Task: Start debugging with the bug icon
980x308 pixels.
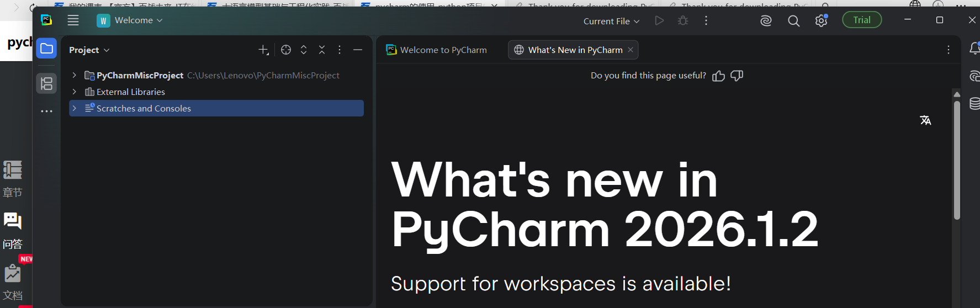Action: [x=683, y=20]
